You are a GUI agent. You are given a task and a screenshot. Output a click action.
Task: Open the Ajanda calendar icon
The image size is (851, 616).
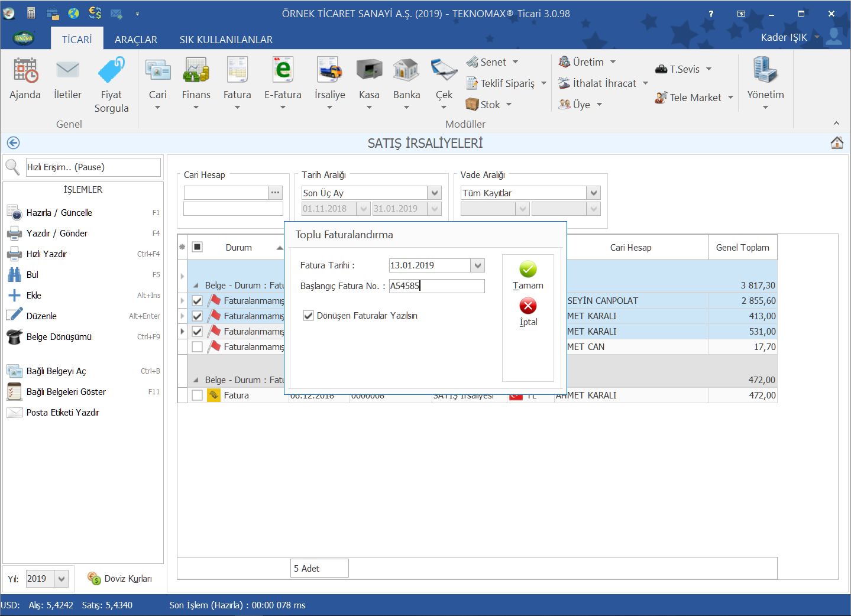(x=25, y=71)
